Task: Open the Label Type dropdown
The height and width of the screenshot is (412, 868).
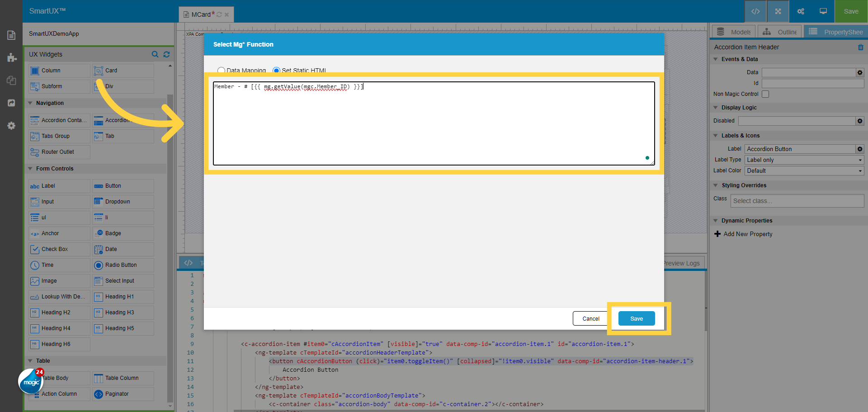Action: click(804, 160)
